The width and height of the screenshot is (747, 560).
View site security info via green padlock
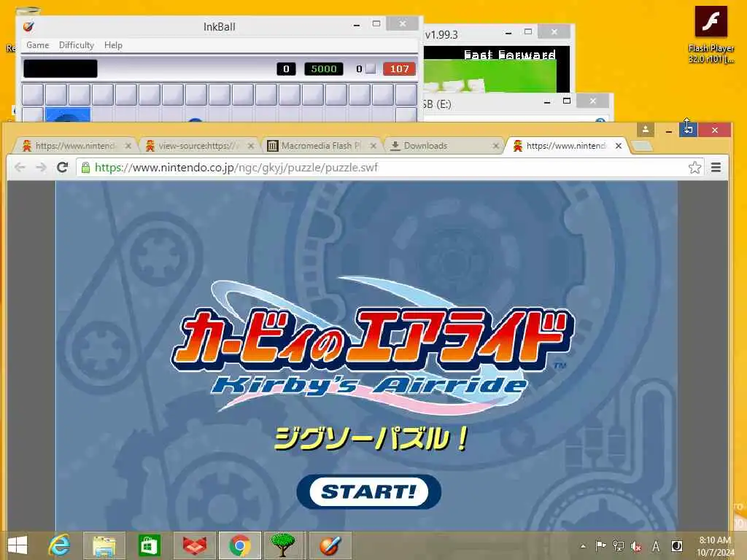click(86, 167)
